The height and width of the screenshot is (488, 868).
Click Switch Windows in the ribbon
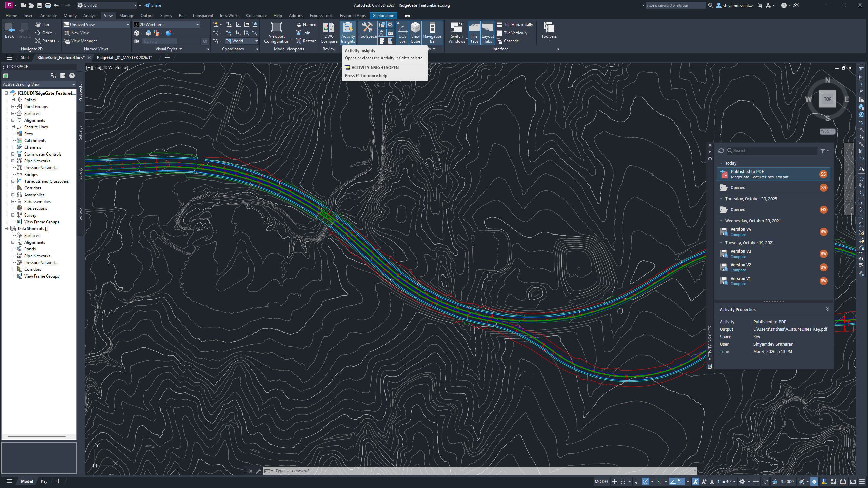point(457,33)
